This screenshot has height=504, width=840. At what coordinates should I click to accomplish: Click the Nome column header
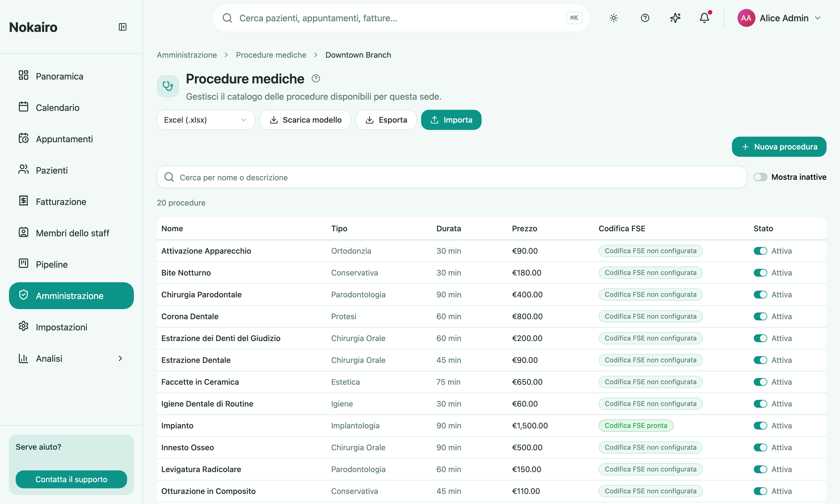tap(172, 228)
